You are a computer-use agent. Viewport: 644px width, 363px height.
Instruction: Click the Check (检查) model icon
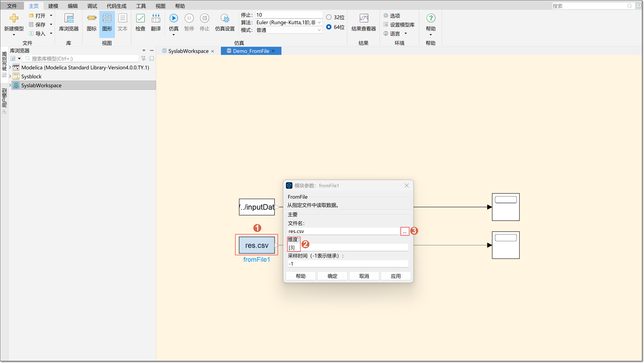[140, 18]
